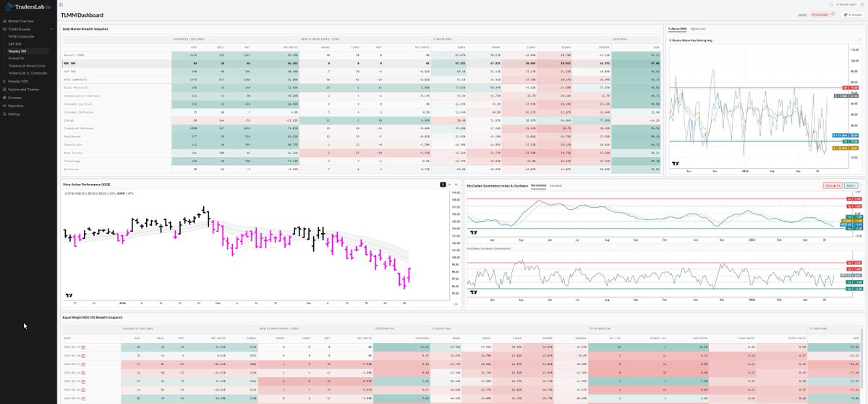Click the Healthcare row label

pyautogui.click(x=72, y=137)
